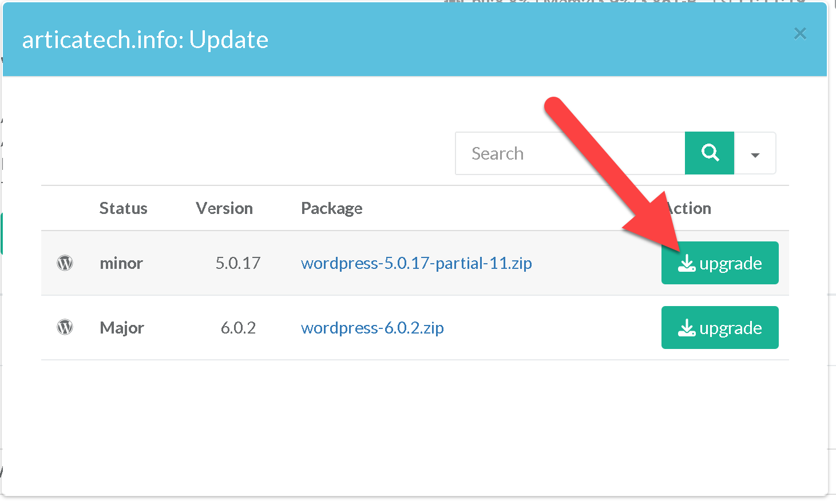836x504 pixels.
Task: Click the 5.0.17 version cell
Action: point(238,263)
